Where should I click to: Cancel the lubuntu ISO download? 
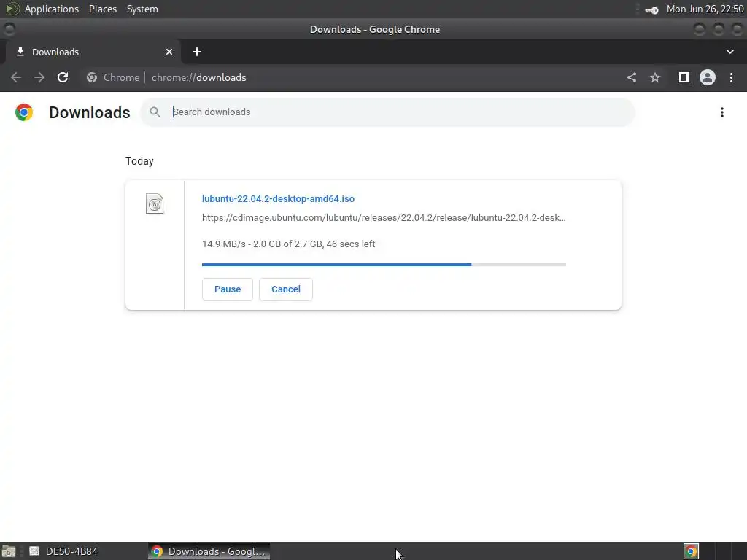click(x=286, y=289)
